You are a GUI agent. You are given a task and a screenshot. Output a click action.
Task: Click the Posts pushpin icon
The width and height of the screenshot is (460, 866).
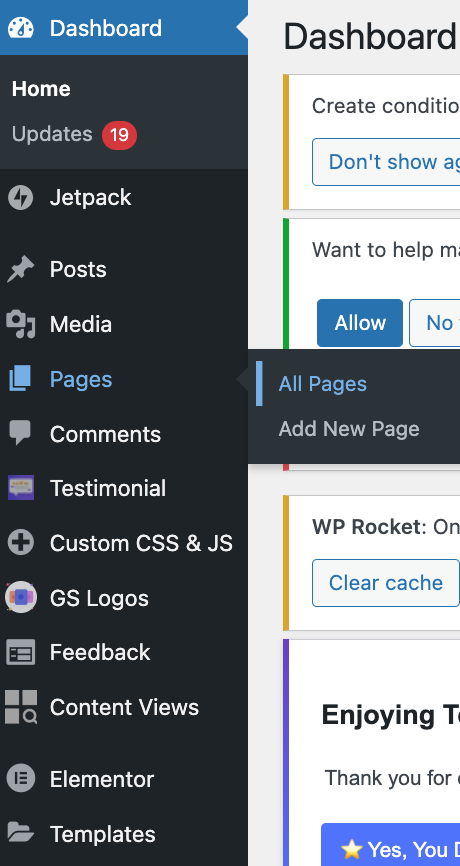click(21, 270)
